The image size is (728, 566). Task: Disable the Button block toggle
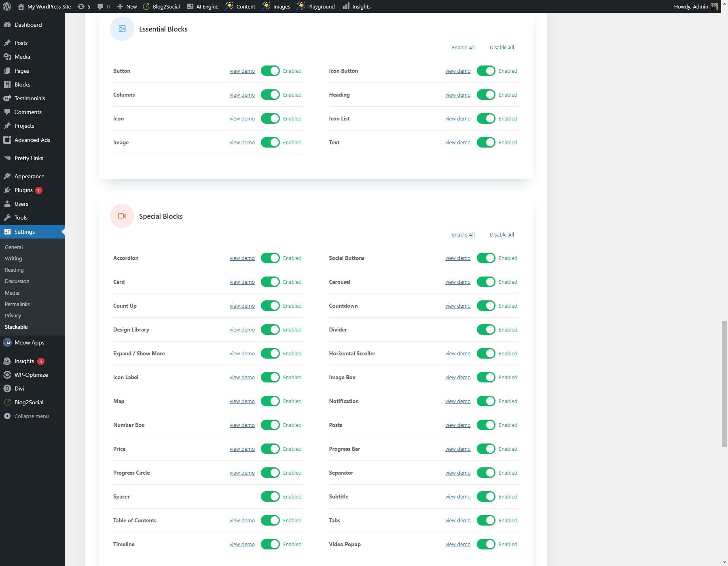pyautogui.click(x=270, y=71)
